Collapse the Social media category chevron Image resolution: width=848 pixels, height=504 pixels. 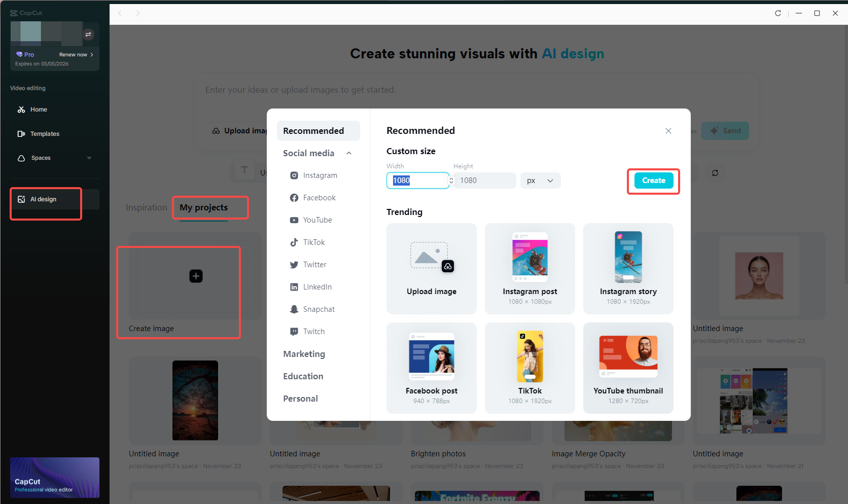point(348,153)
